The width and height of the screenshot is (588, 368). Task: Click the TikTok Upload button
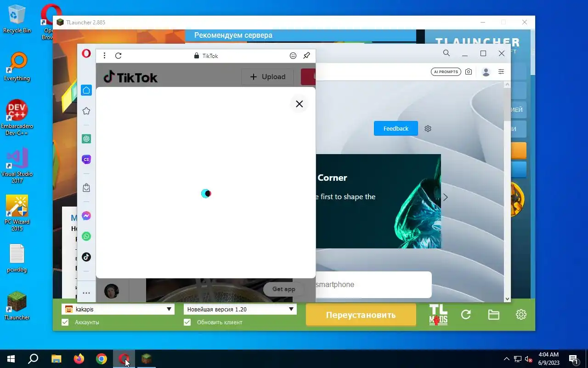267,77
